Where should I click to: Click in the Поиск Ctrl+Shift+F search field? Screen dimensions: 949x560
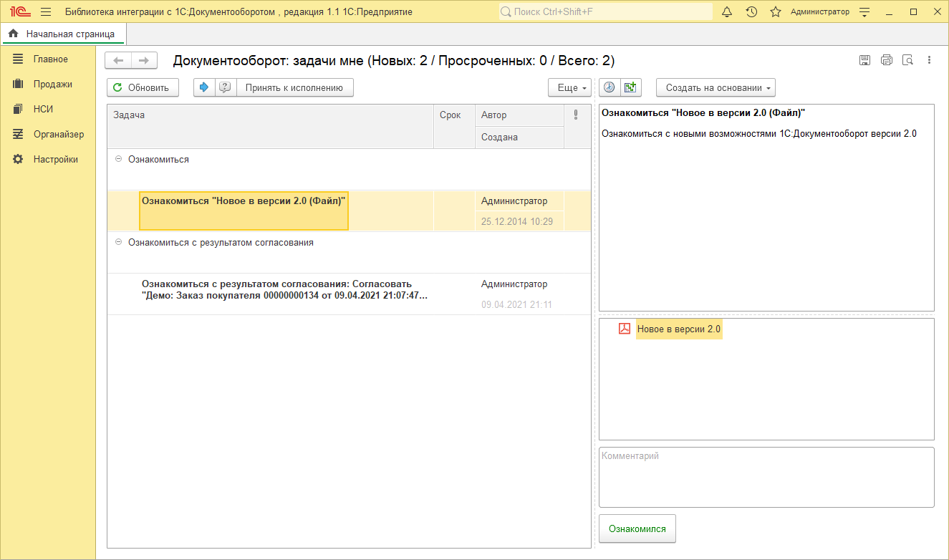[x=605, y=11]
